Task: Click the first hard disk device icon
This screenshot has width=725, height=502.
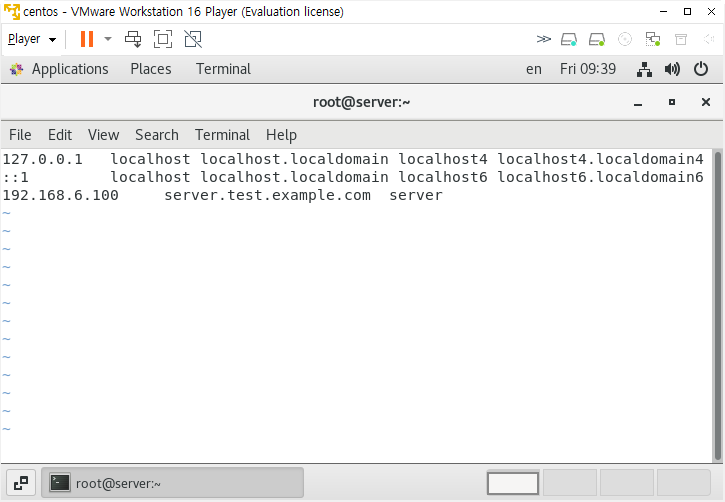Action: click(x=569, y=39)
